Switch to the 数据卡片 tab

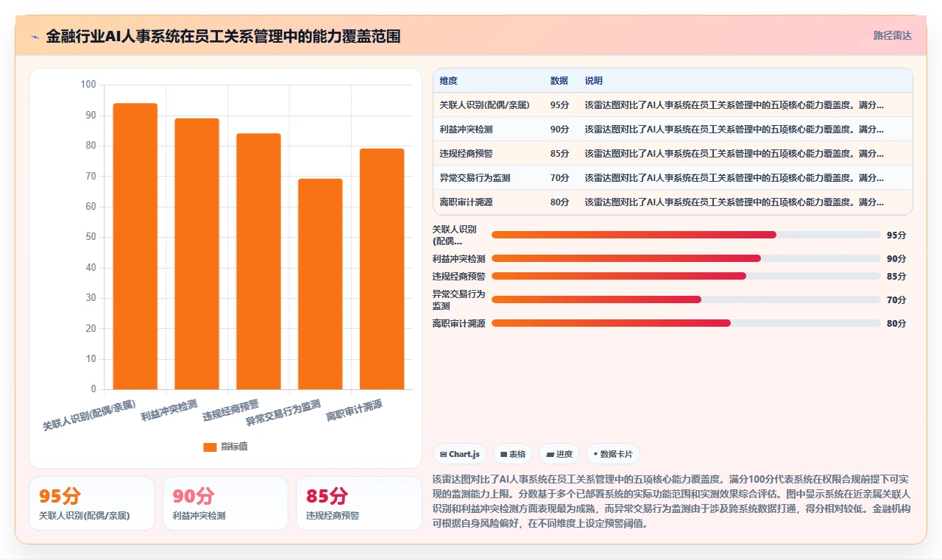613,454
